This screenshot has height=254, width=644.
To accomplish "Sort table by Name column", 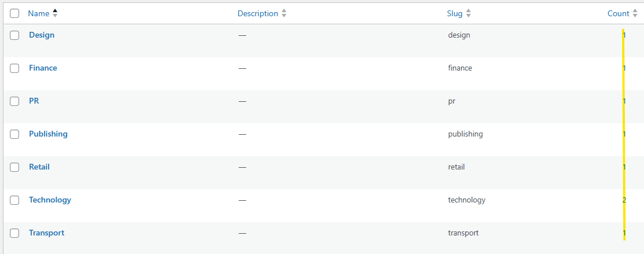I will 39,13.
